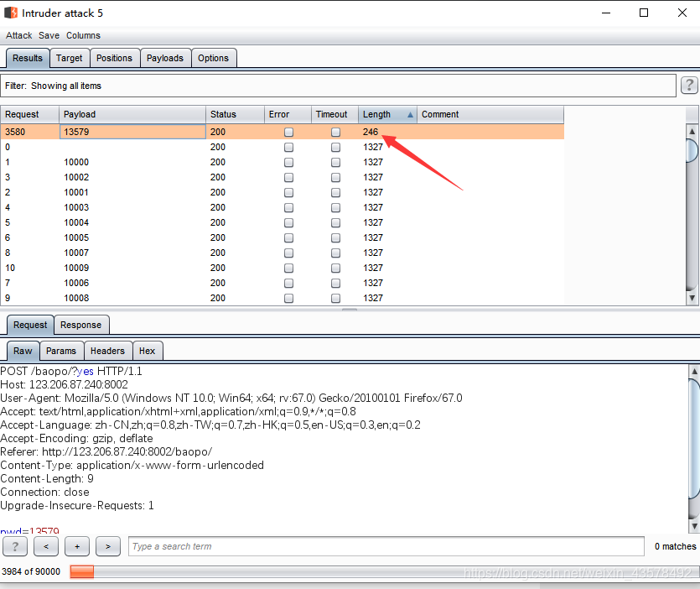Screen dimensions: 700x589
Task: Click the Host header line in request
Action: [64, 384]
